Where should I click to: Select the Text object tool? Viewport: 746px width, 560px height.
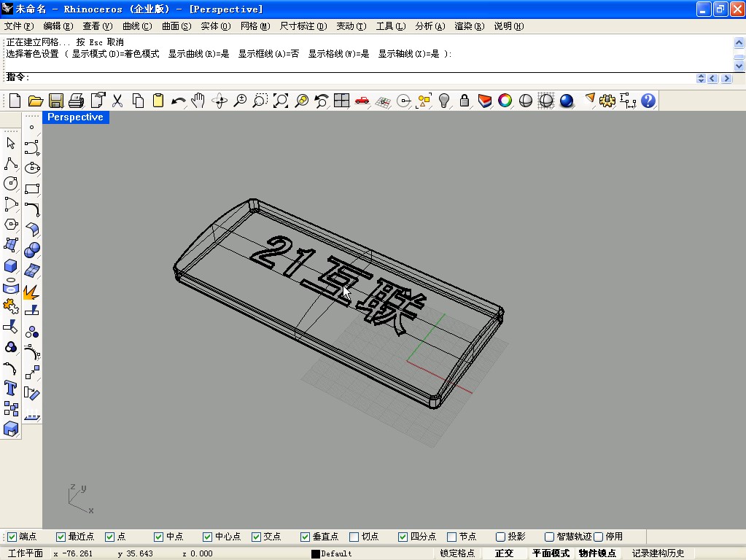(x=11, y=387)
